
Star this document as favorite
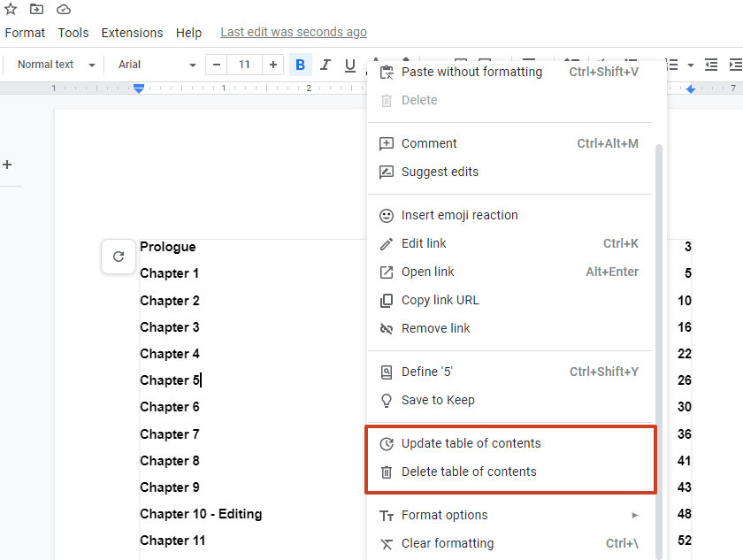pyautogui.click(x=10, y=9)
